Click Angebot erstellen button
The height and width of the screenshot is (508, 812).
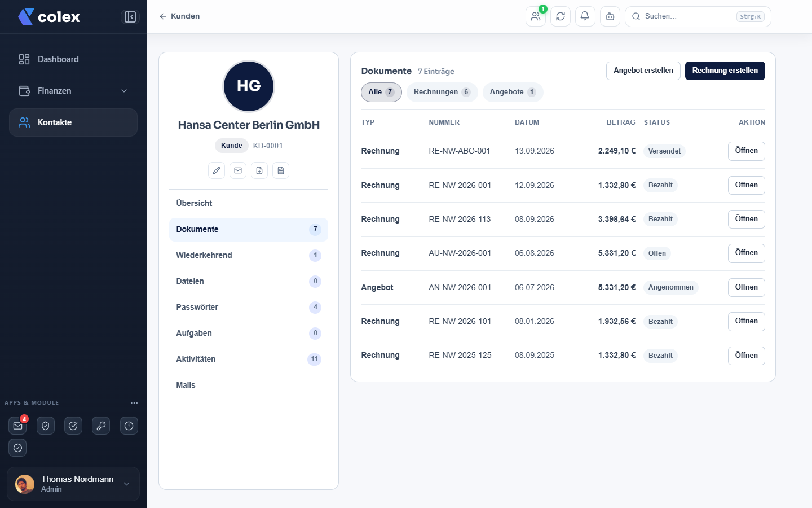(x=643, y=71)
